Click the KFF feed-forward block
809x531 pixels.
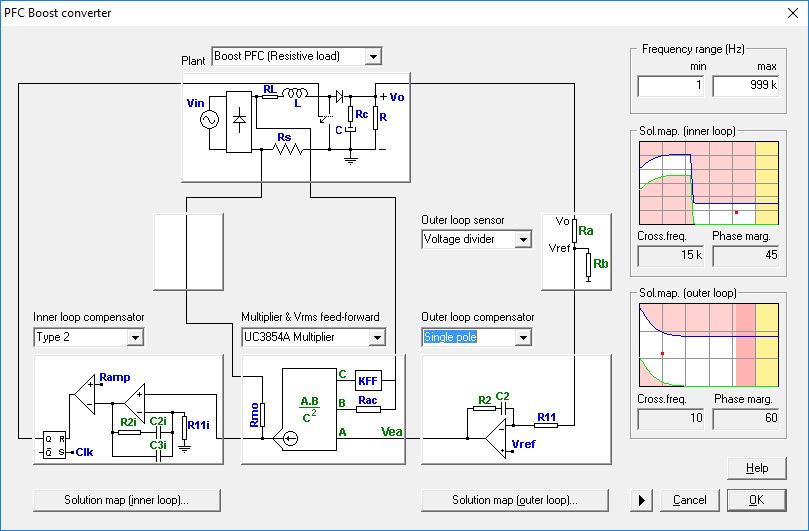pyautogui.click(x=369, y=380)
